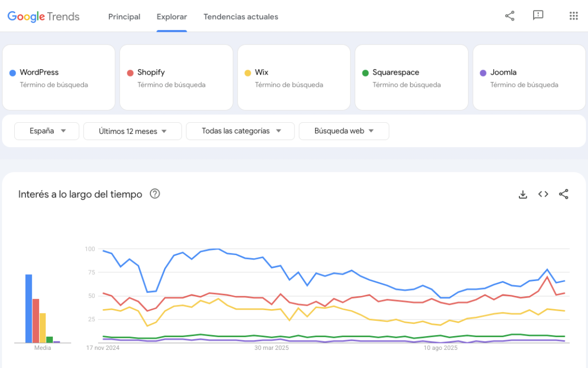Screen dimensions: 588x368
Task: Click the Wix search term card
Action: 294,78
